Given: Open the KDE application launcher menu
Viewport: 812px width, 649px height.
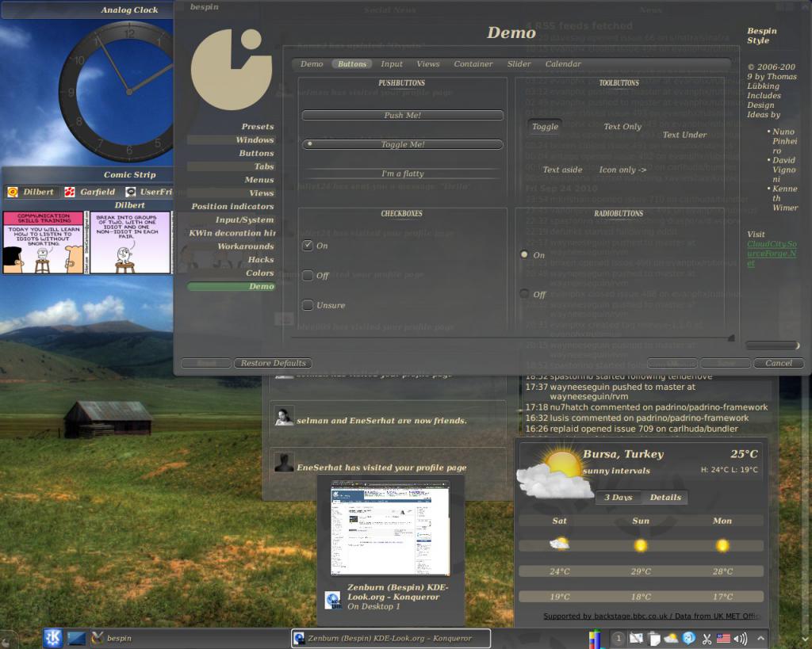Looking at the screenshot, I should 52,638.
